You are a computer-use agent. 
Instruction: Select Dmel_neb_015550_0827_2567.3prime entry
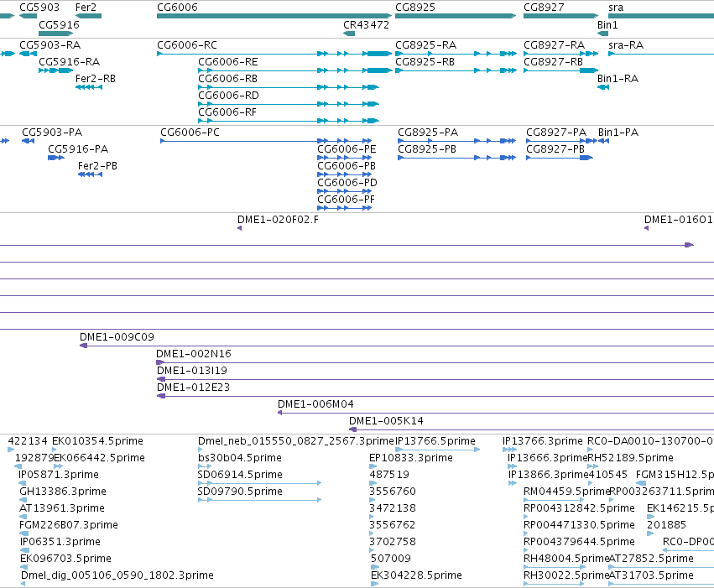(x=296, y=441)
